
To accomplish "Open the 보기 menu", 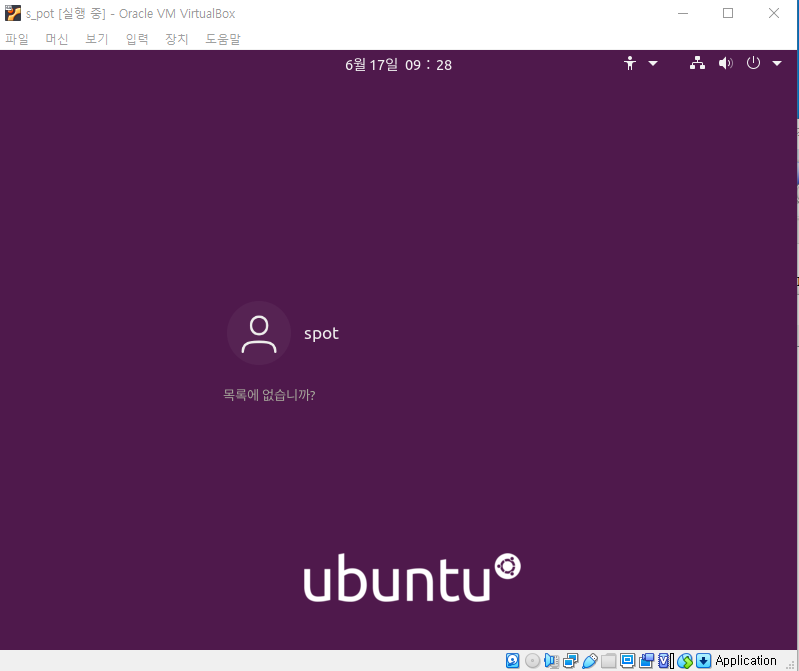I will point(97,39).
